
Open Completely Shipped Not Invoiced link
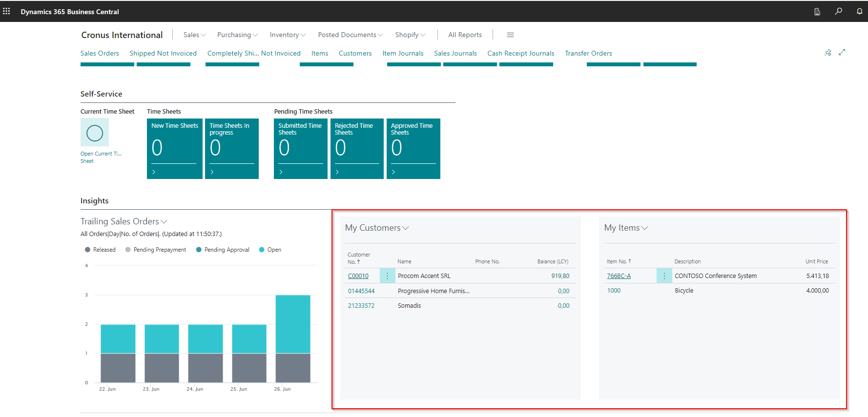[x=254, y=53]
